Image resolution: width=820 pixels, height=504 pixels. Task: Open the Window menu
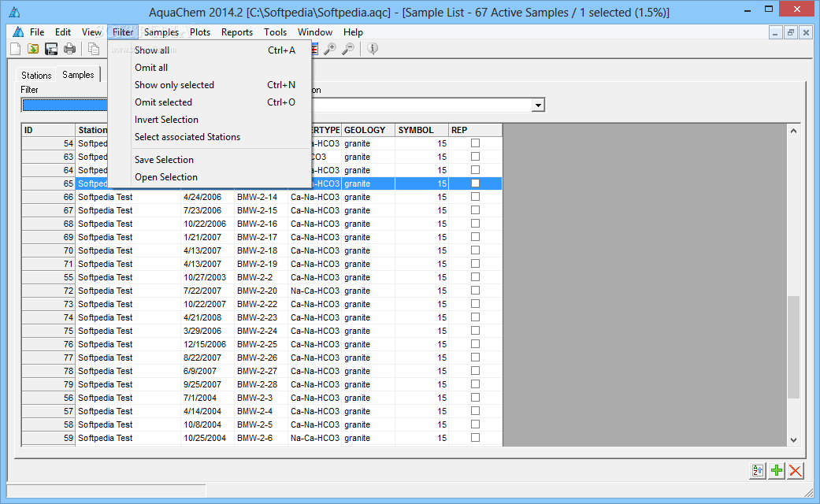point(315,31)
